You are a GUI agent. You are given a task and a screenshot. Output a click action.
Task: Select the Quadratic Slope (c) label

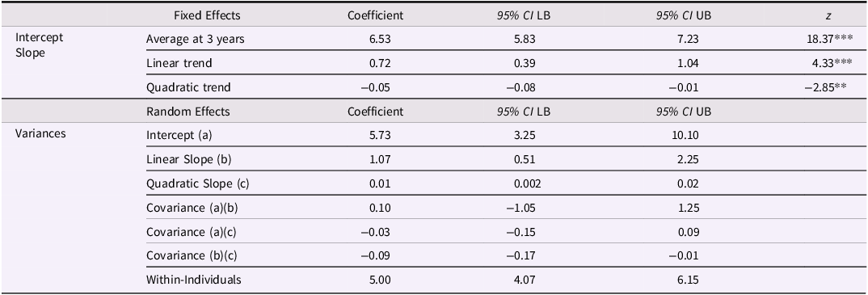[197, 183]
